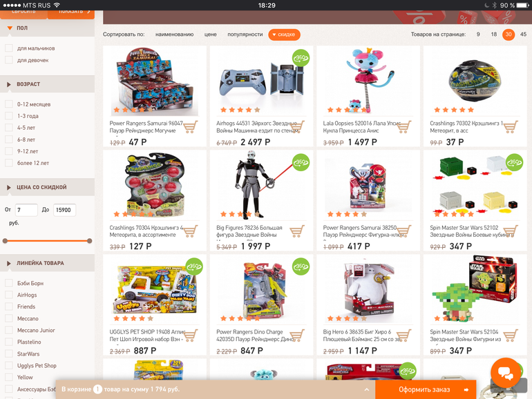532x399 pixels.
Task: Click 'Оформить заказ' checkout button
Action: (426, 389)
